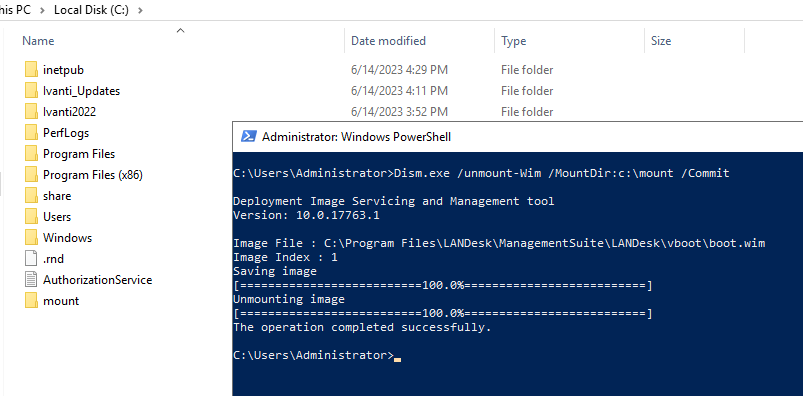The height and width of the screenshot is (396, 803).
Task: Click the .rnd file name
Action: (x=53, y=259)
